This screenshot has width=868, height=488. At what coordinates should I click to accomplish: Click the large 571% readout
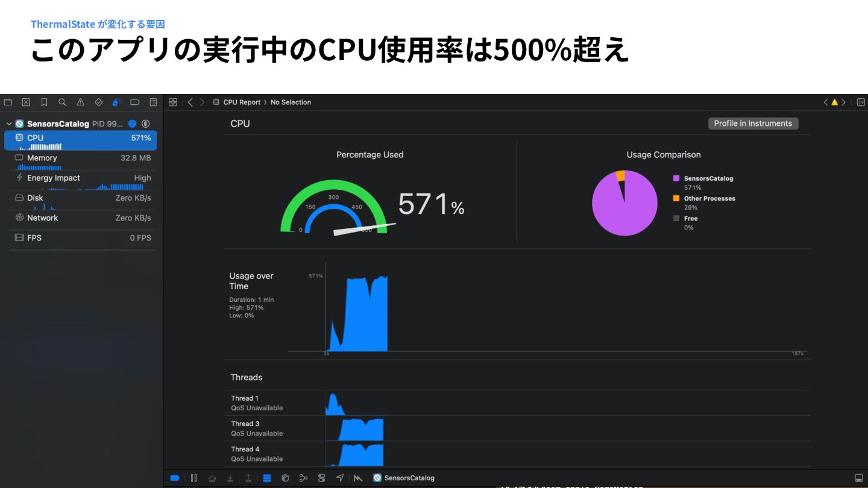[431, 205]
